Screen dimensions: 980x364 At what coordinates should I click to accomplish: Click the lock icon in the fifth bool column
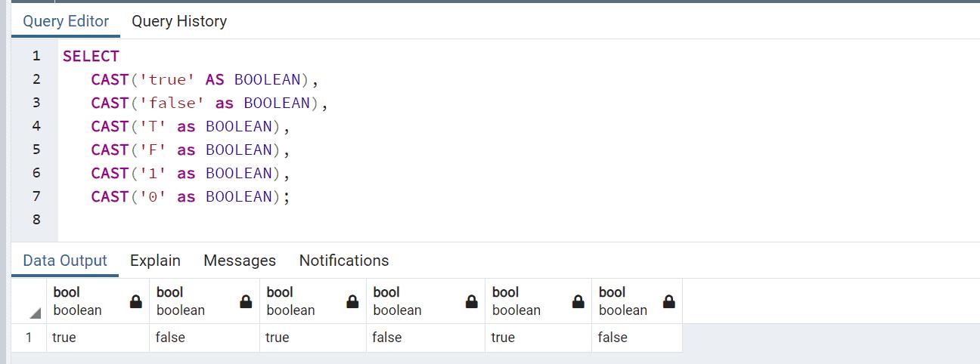click(578, 302)
